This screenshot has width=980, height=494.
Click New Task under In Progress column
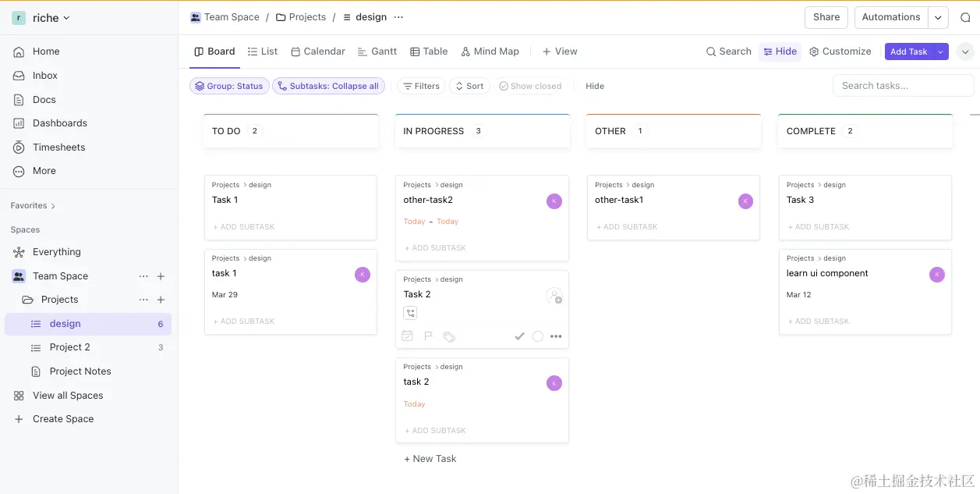click(430, 459)
